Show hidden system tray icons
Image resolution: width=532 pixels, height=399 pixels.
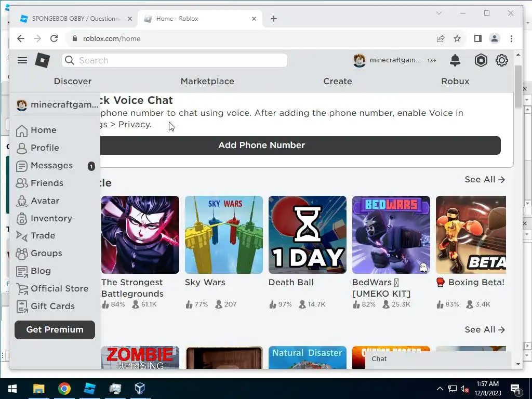440,389
